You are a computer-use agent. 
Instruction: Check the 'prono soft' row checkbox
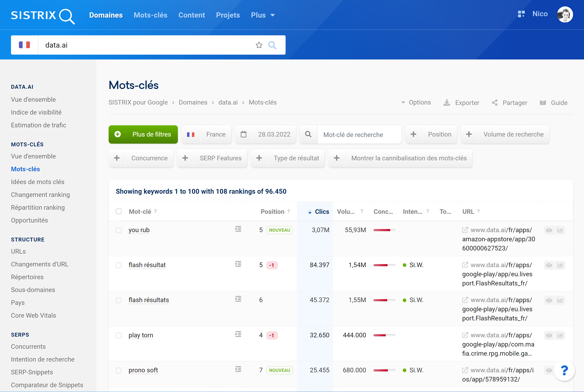coord(119,370)
